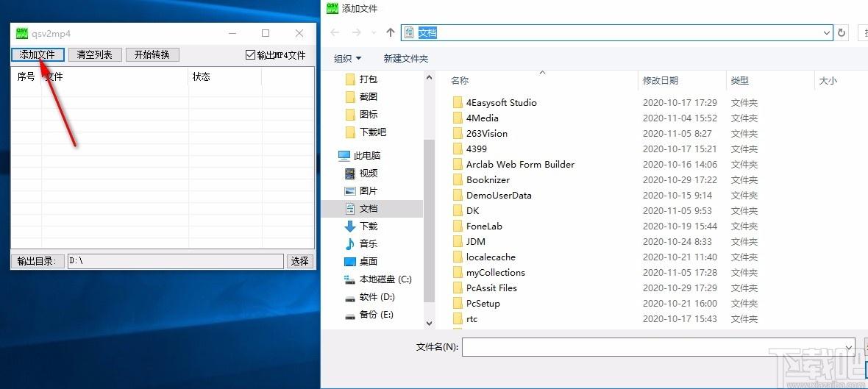The height and width of the screenshot is (389, 868).
Task: Select the 图标 folder in sidebar
Action: pyautogui.click(x=361, y=115)
